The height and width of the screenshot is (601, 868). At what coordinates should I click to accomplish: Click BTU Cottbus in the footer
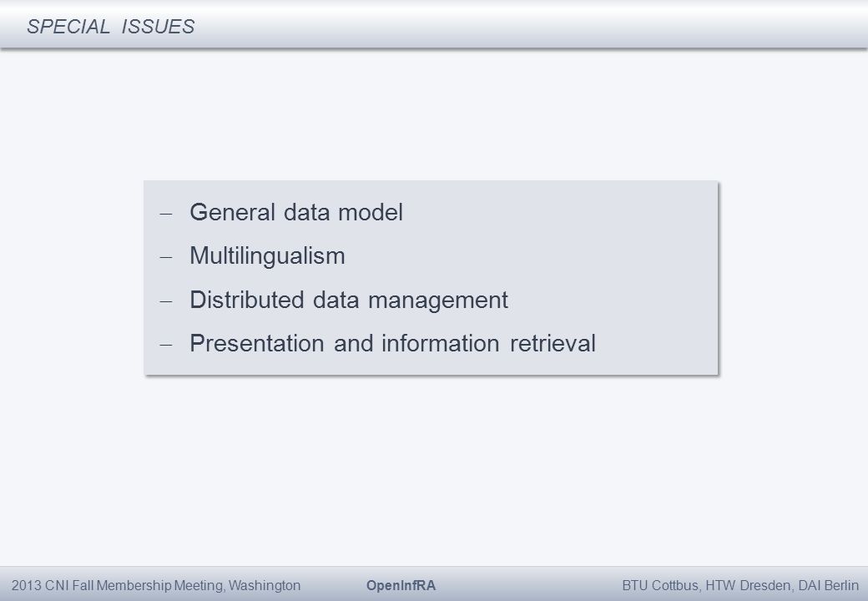click(662, 585)
